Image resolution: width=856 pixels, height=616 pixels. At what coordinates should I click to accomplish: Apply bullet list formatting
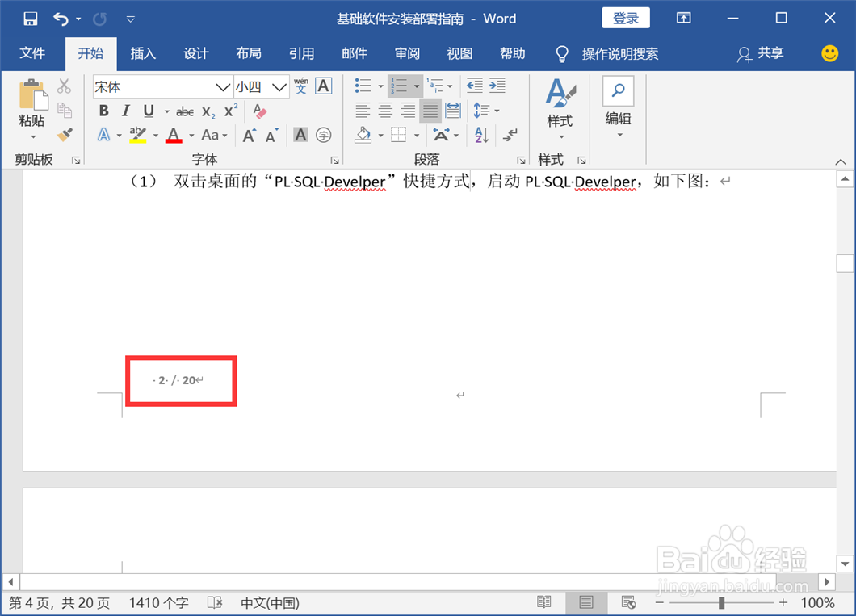click(363, 86)
